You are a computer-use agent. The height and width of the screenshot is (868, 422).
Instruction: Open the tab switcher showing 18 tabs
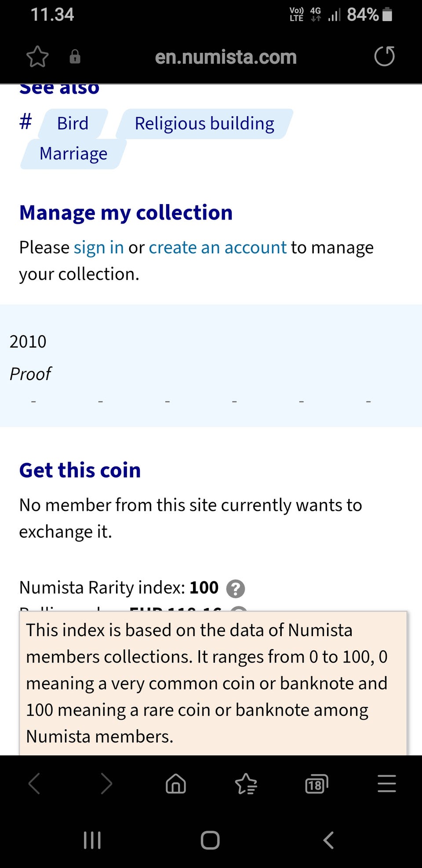click(316, 784)
